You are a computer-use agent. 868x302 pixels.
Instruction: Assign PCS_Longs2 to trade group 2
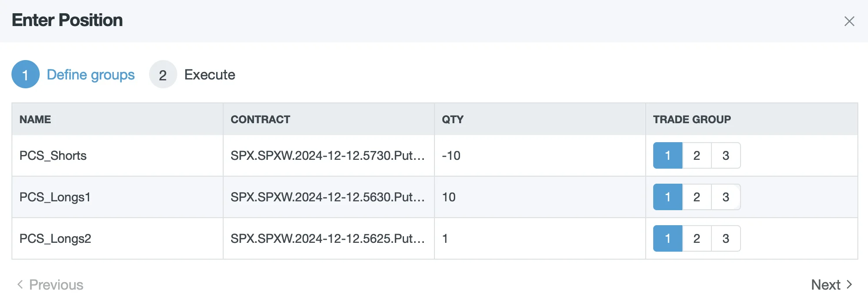coord(696,238)
